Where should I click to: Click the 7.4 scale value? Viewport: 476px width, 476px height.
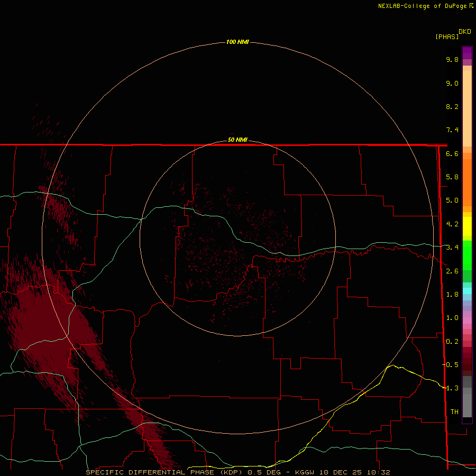click(452, 130)
